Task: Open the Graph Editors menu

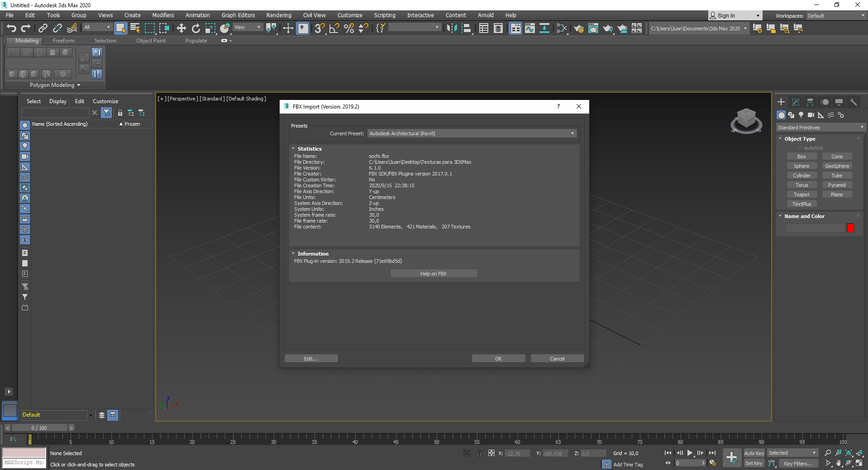Action: [x=238, y=15]
